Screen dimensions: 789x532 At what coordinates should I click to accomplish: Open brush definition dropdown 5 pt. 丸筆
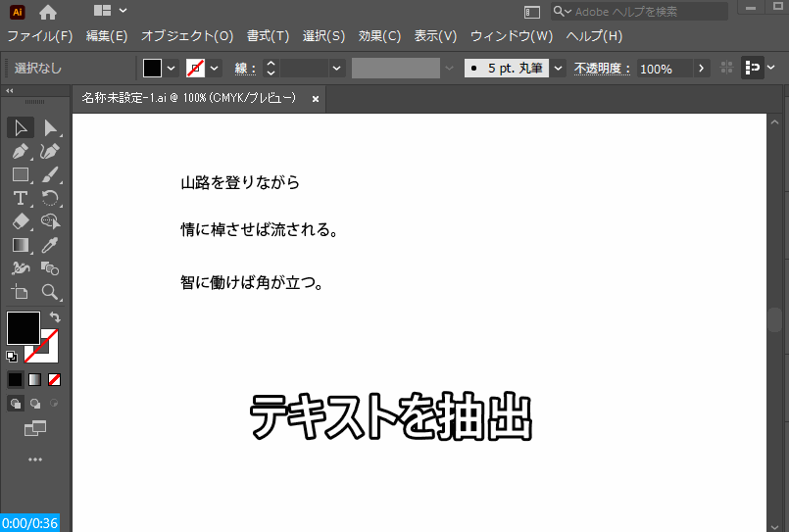click(x=558, y=68)
